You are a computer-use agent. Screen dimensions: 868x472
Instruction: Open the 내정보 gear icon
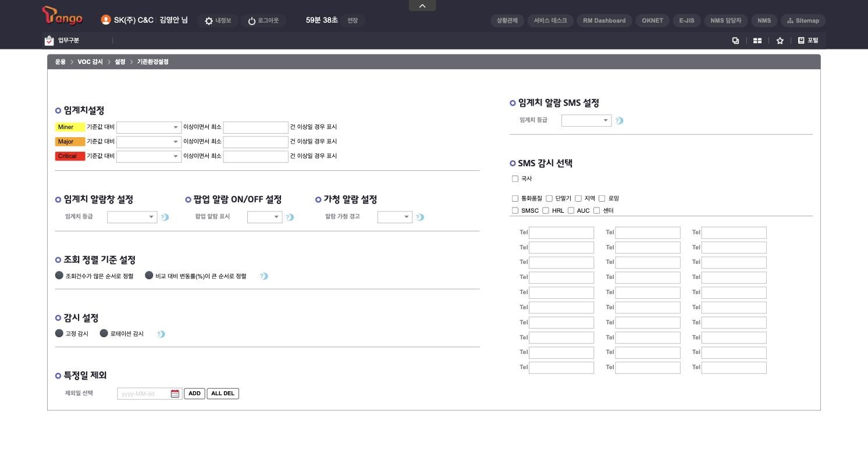(209, 21)
